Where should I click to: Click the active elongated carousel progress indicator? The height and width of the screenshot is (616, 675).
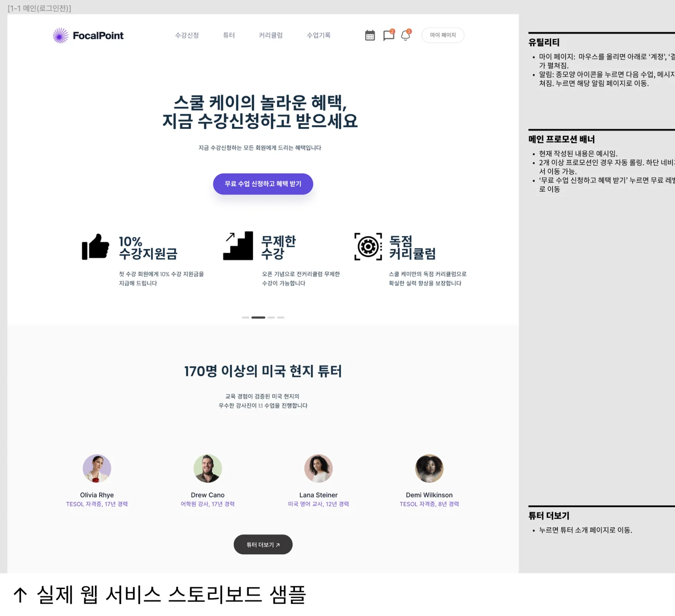(x=258, y=317)
